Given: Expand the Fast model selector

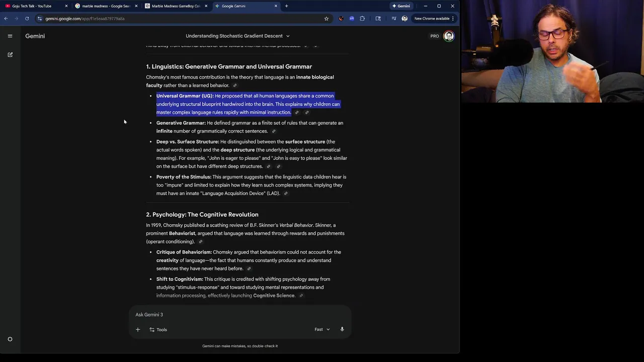Looking at the screenshot, I should [x=322, y=330].
